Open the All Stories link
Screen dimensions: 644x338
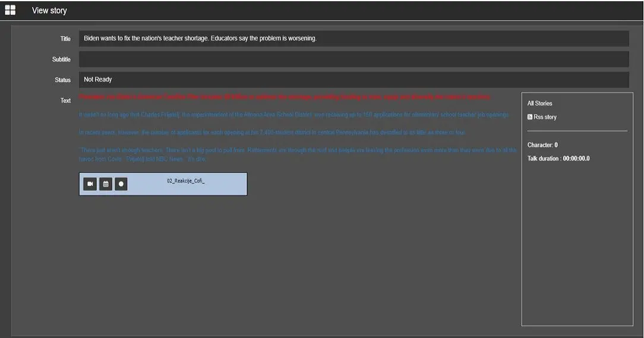[539, 103]
